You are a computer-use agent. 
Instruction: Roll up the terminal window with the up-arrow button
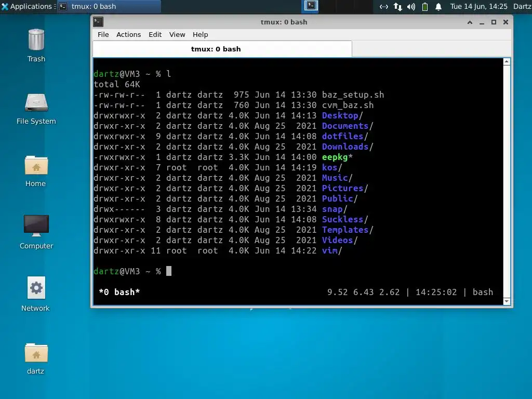pyautogui.click(x=470, y=22)
